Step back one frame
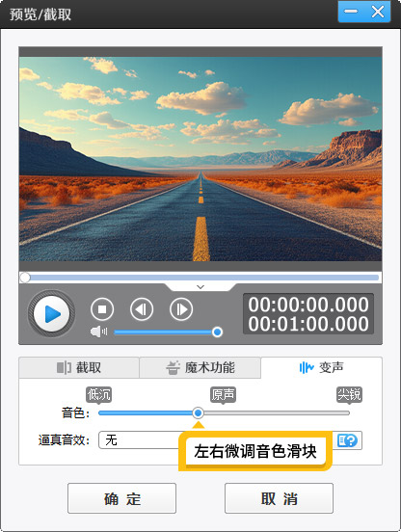Image resolution: width=401 pixels, height=532 pixels. coord(142,309)
